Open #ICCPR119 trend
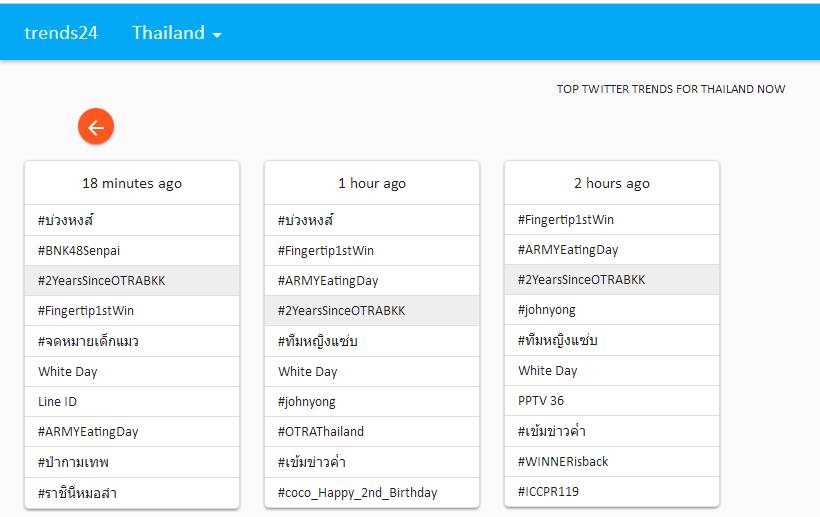The height and width of the screenshot is (517, 820). [x=548, y=491]
